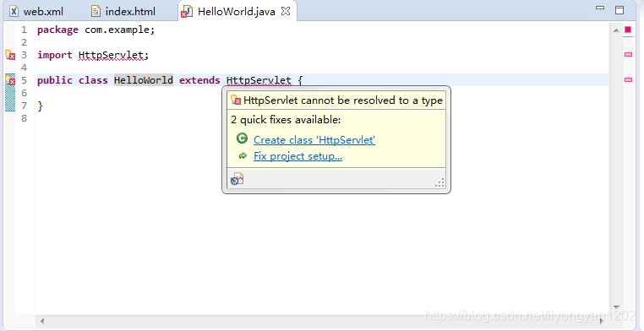This screenshot has width=644, height=331.
Task: Jump to line 3 error overview marker
Action: point(628,55)
